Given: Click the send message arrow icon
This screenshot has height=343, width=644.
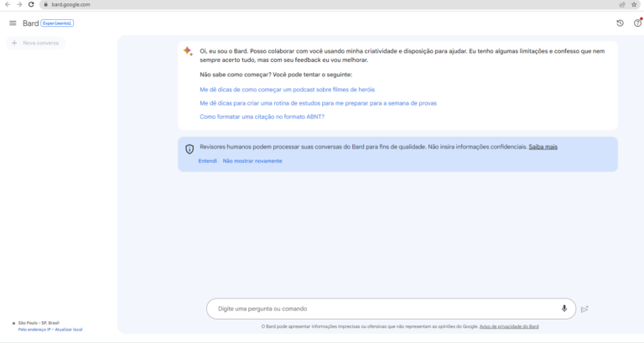Looking at the screenshot, I should 584,309.
